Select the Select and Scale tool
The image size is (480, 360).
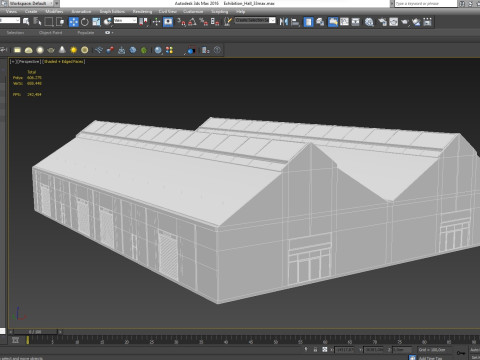tap(96, 22)
